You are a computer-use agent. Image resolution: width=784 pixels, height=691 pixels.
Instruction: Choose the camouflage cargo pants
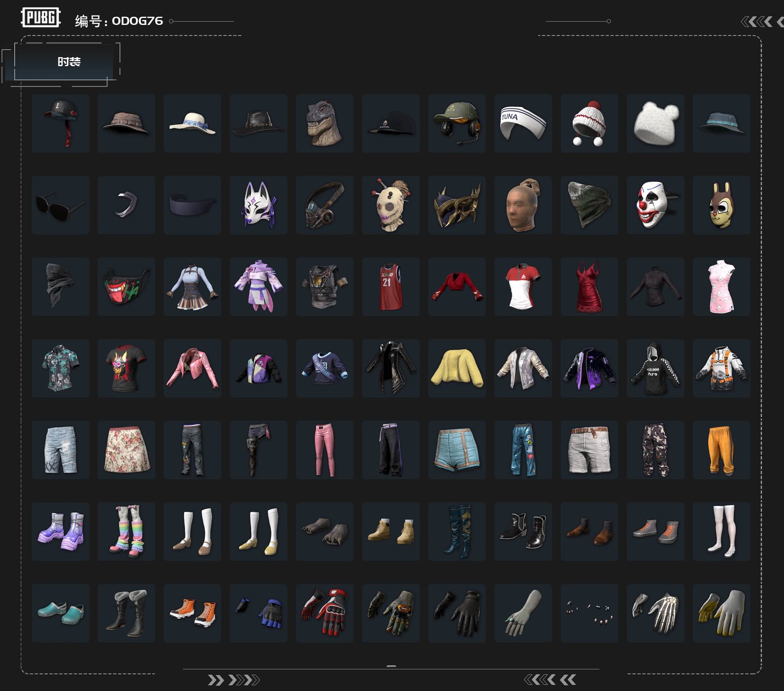tap(655, 450)
